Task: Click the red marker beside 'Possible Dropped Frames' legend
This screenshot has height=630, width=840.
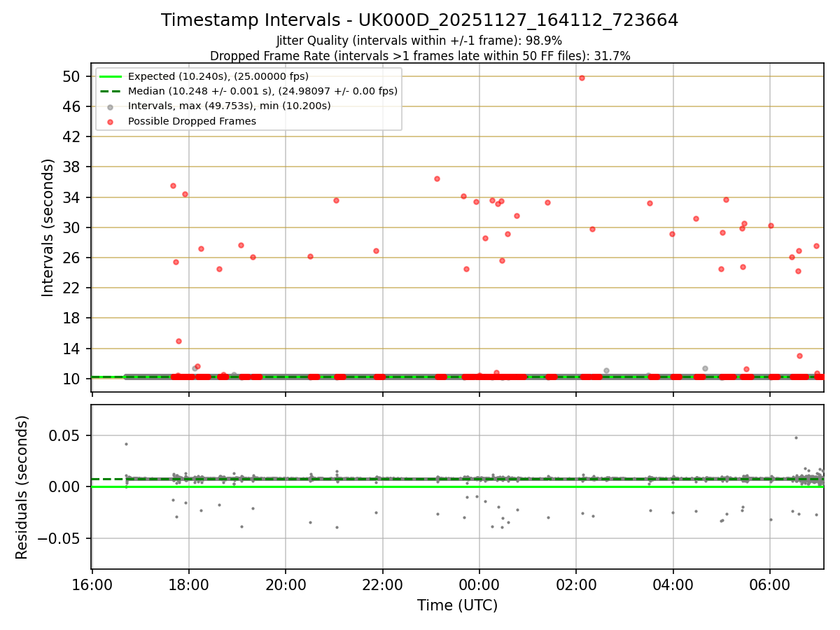Action: pyautogui.click(x=111, y=121)
